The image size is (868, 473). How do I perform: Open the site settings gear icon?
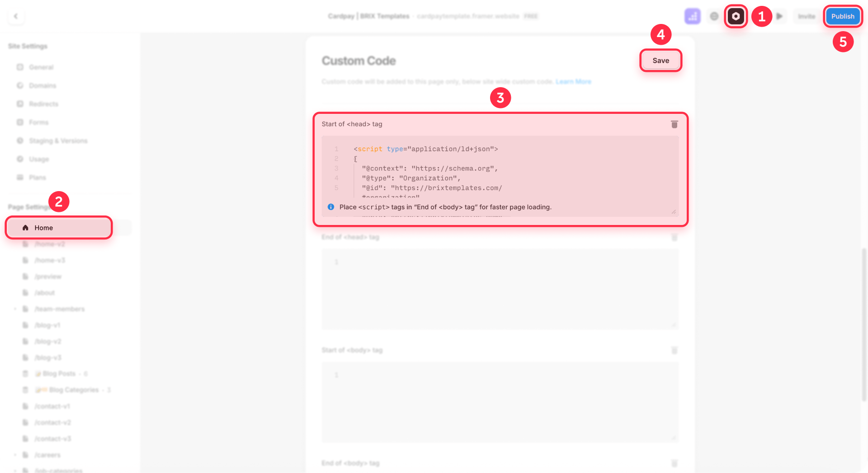736,16
